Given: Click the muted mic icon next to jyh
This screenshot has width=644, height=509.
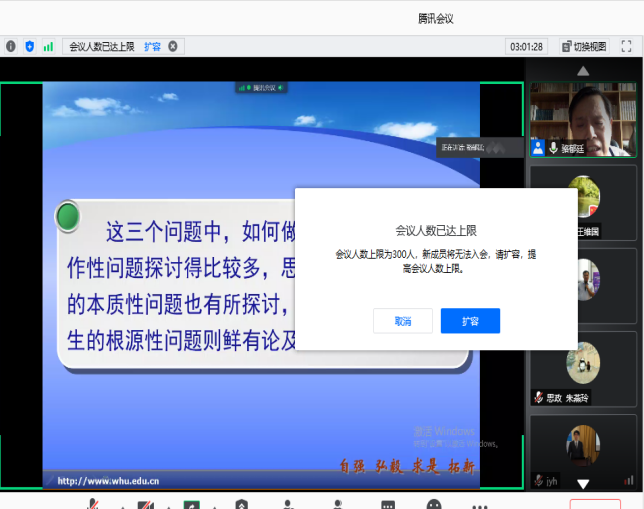Looking at the screenshot, I should pyautogui.click(x=538, y=480).
